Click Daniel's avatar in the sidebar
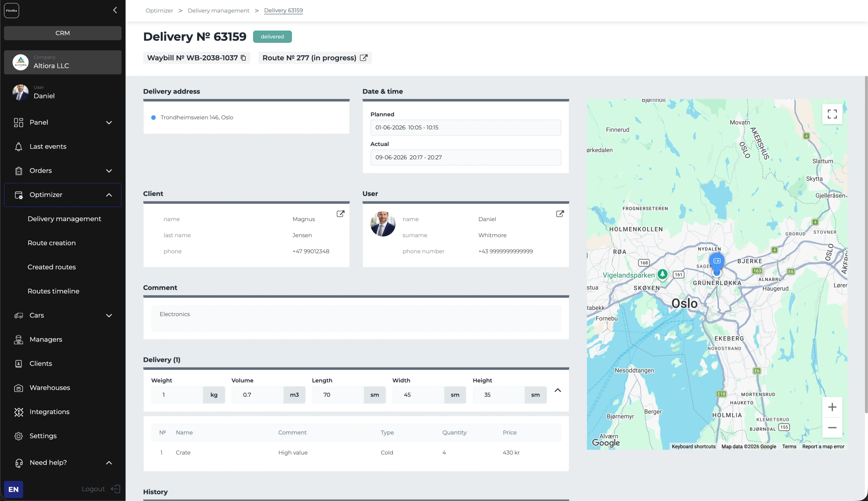The image size is (868, 501). click(x=21, y=93)
